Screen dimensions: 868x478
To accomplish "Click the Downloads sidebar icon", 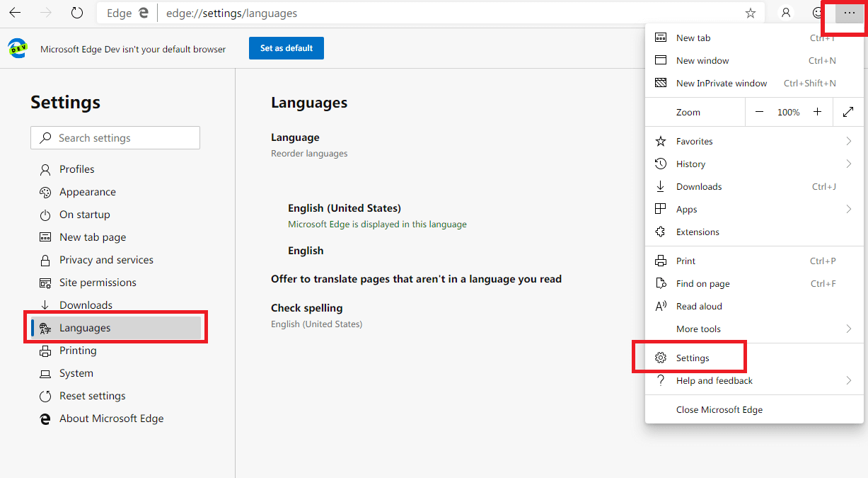I will click(x=44, y=305).
